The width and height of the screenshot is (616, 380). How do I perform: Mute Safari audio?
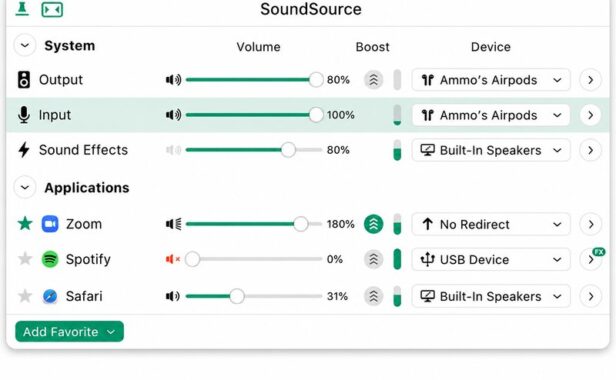(x=173, y=296)
